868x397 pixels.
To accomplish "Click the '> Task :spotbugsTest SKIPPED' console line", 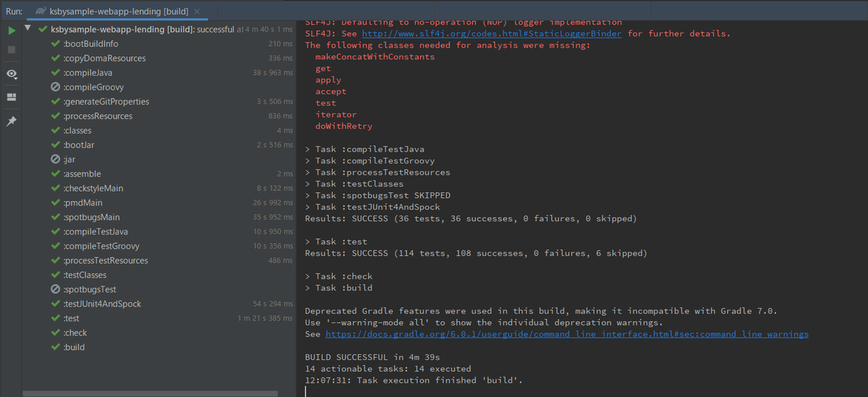I will [x=378, y=195].
